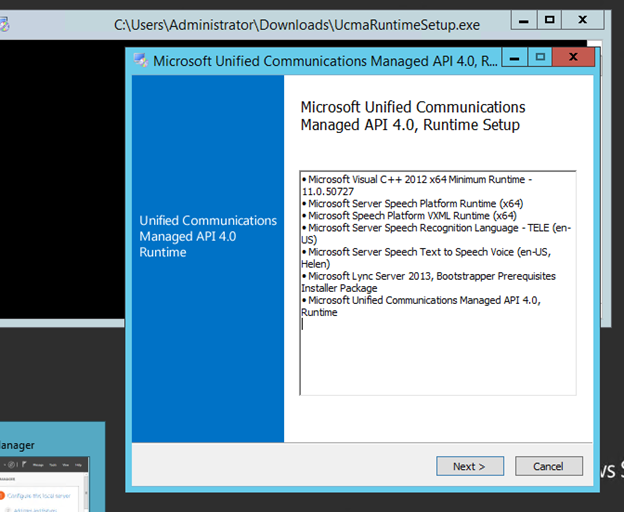Select the Lync Server 2013 Bootstrapper line

(x=432, y=276)
